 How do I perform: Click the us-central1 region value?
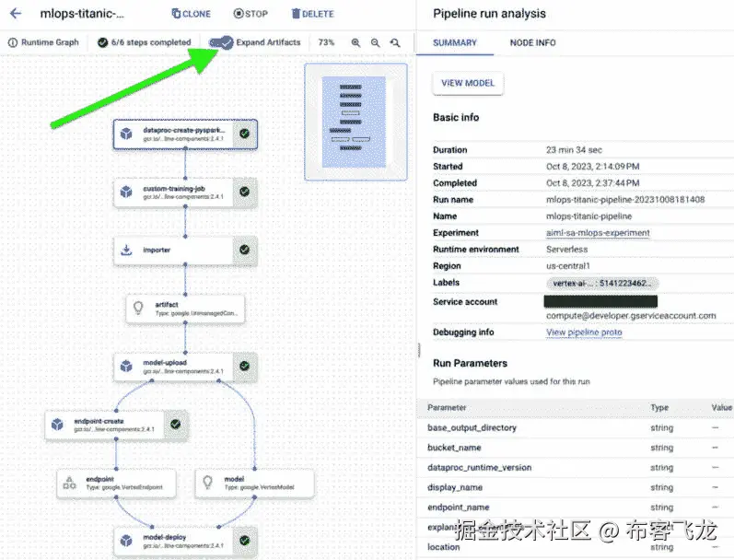[x=568, y=266]
